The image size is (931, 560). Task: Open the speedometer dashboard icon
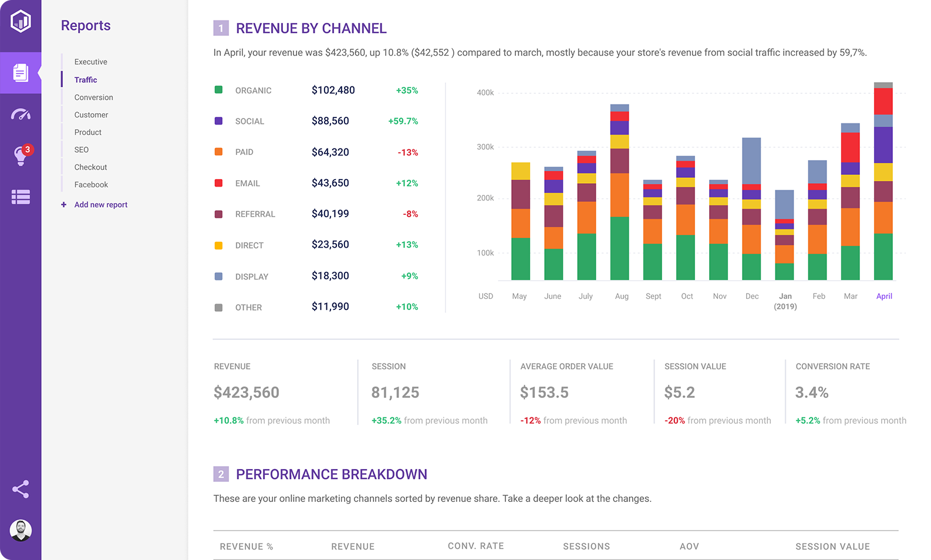tap(21, 114)
